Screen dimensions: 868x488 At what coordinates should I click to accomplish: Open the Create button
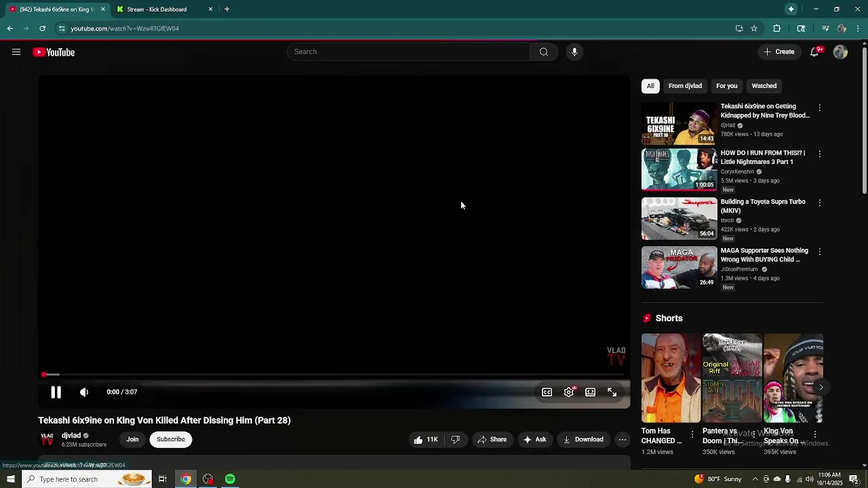tap(779, 52)
